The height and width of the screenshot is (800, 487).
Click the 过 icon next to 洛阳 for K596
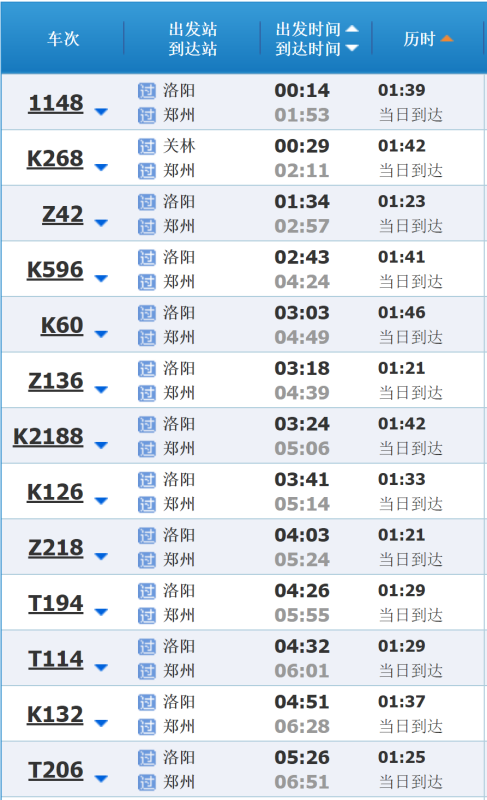[x=147, y=258]
